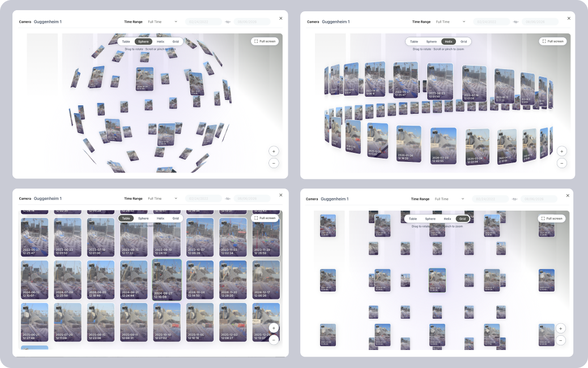The height and width of the screenshot is (368, 588).
Task: Open Time Range selector in Table-view panel
Action: point(163,199)
